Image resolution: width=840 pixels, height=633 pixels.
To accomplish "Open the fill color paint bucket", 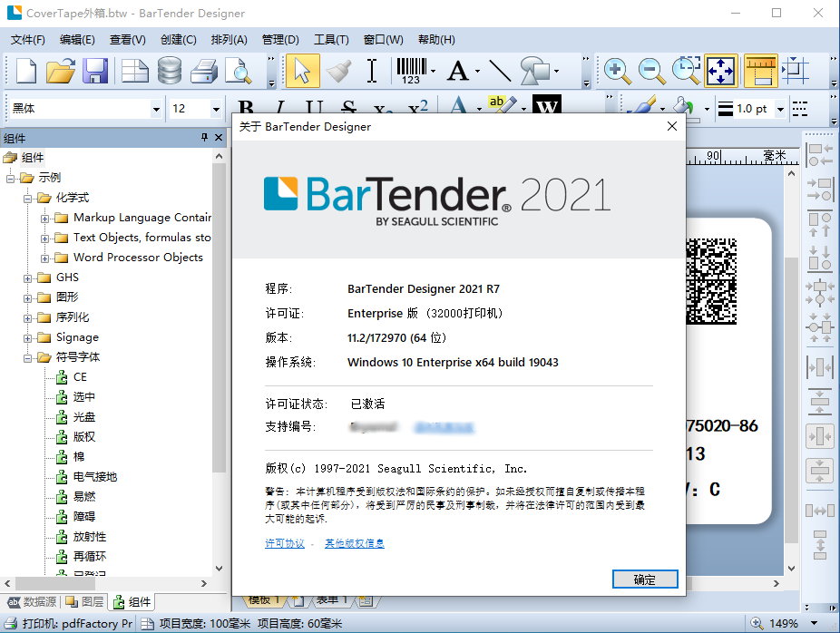I will pyautogui.click(x=685, y=108).
